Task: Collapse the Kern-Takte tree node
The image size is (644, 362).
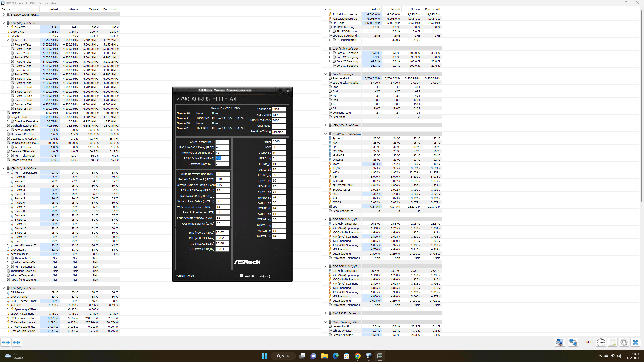Action: point(8,40)
